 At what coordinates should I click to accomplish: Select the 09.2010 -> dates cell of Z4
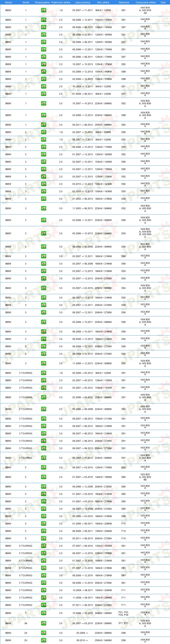pyautogui.click(x=82, y=641)
